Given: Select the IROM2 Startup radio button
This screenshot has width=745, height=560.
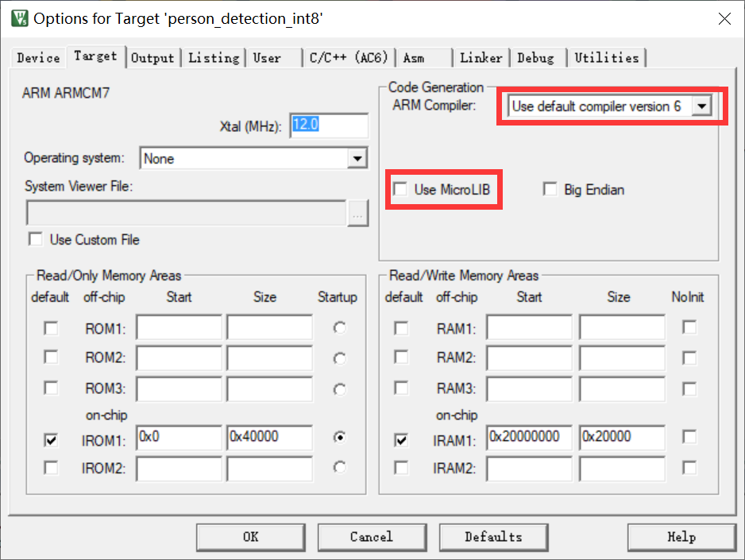Looking at the screenshot, I should [339, 467].
